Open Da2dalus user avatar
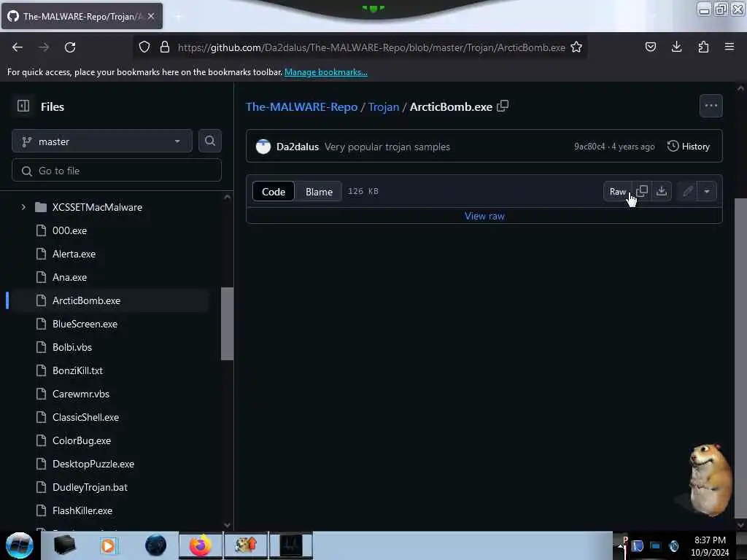Viewport: 747px width, 560px height. tap(263, 147)
